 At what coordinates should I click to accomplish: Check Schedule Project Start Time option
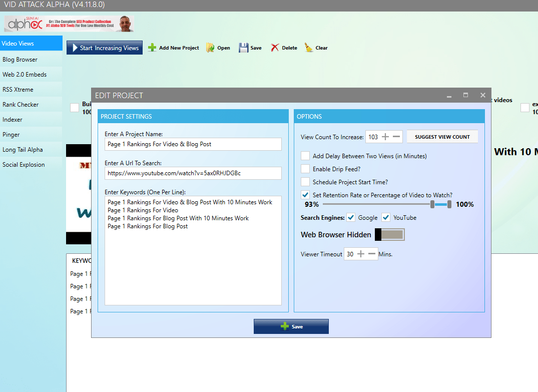coord(305,182)
